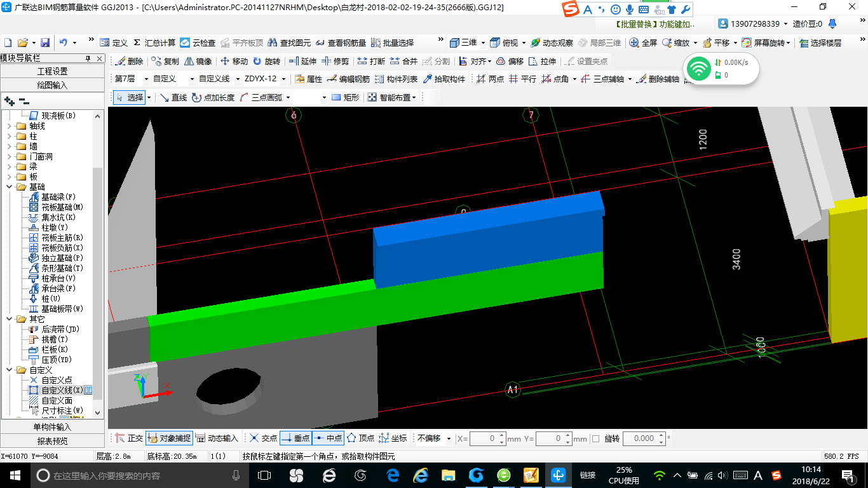Select 修剪 trim tool
Viewport: 868px width, 488px height.
click(335, 62)
